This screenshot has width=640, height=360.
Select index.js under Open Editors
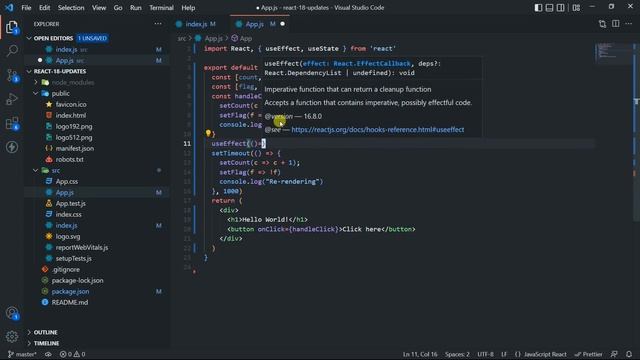67,49
